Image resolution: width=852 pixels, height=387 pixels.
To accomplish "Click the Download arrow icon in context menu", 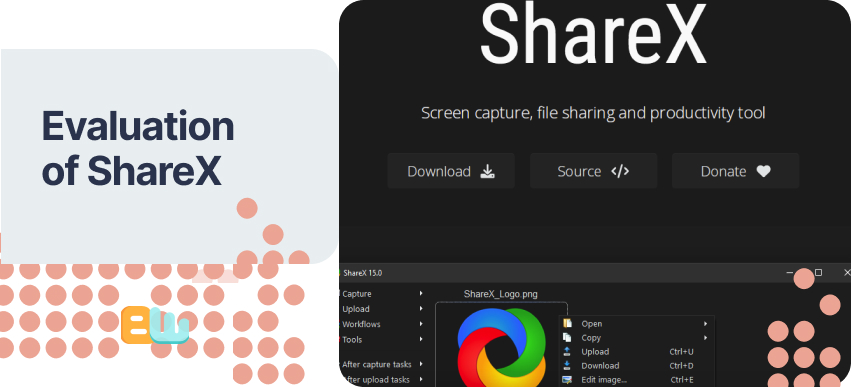I will click(x=567, y=366).
